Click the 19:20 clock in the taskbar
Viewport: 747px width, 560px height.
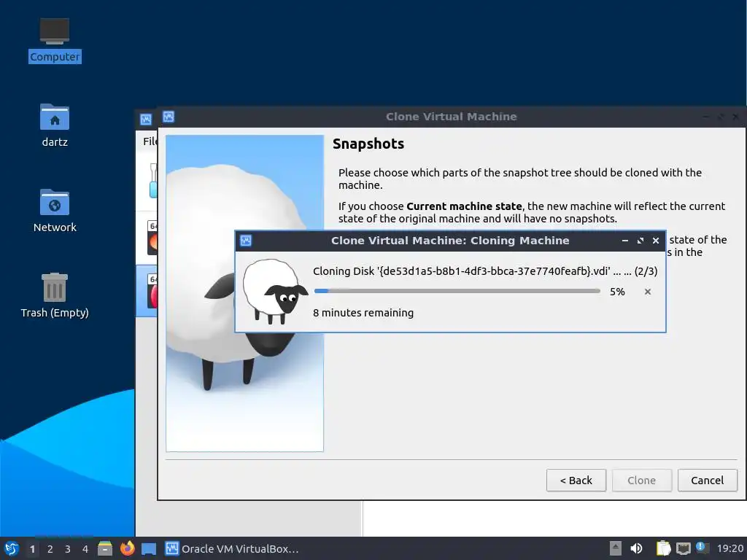[x=729, y=548]
